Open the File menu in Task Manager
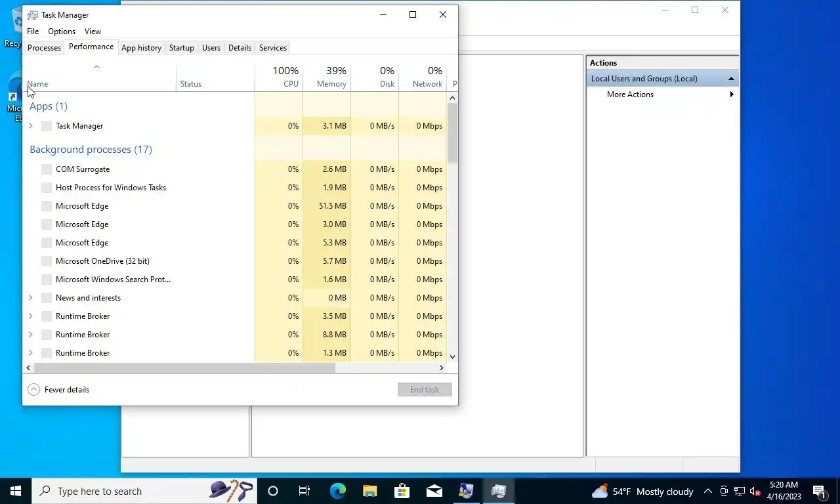Image resolution: width=840 pixels, height=504 pixels. [x=33, y=31]
